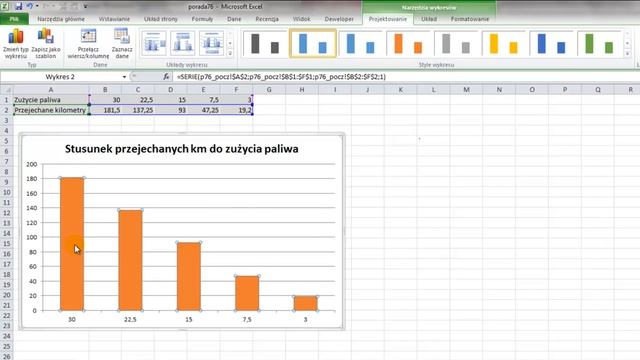Select cell Zużycie paliwa

51,100
